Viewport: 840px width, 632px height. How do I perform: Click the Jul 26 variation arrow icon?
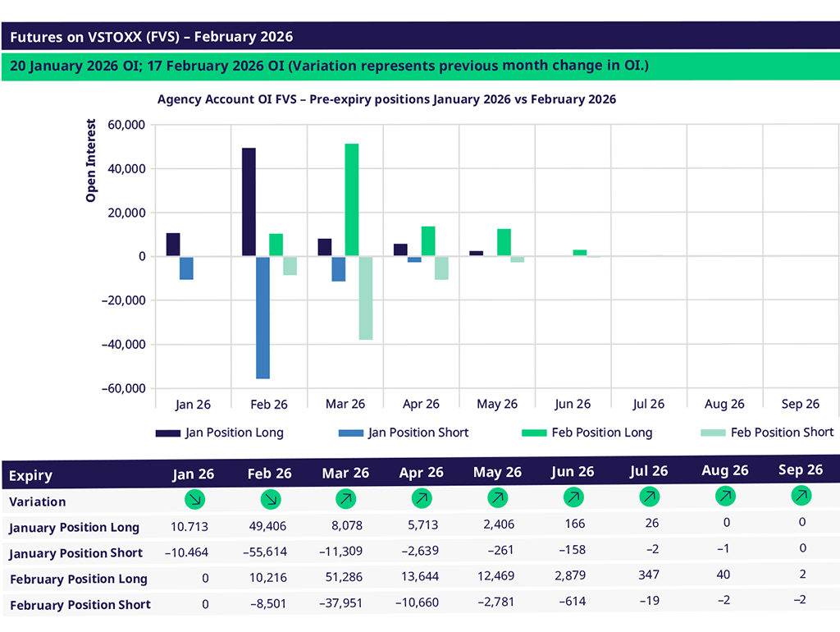649,496
